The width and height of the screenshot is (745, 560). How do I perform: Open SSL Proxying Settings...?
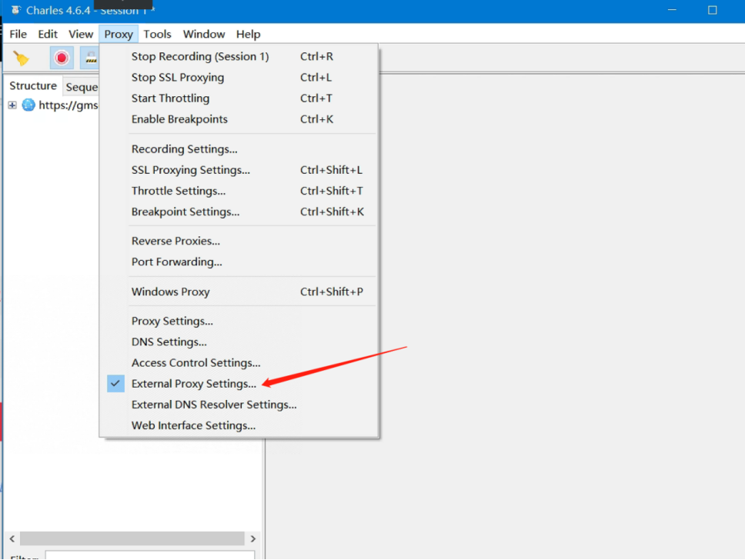point(239,170)
